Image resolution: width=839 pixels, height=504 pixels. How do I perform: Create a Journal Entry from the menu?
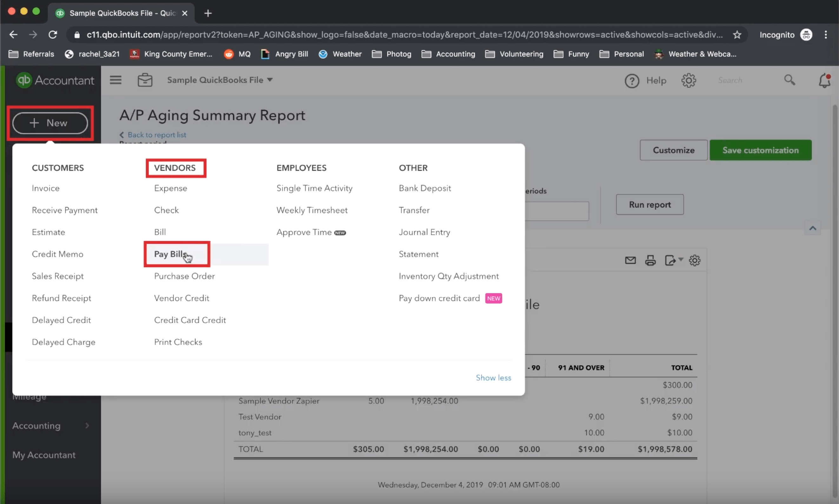(x=424, y=232)
